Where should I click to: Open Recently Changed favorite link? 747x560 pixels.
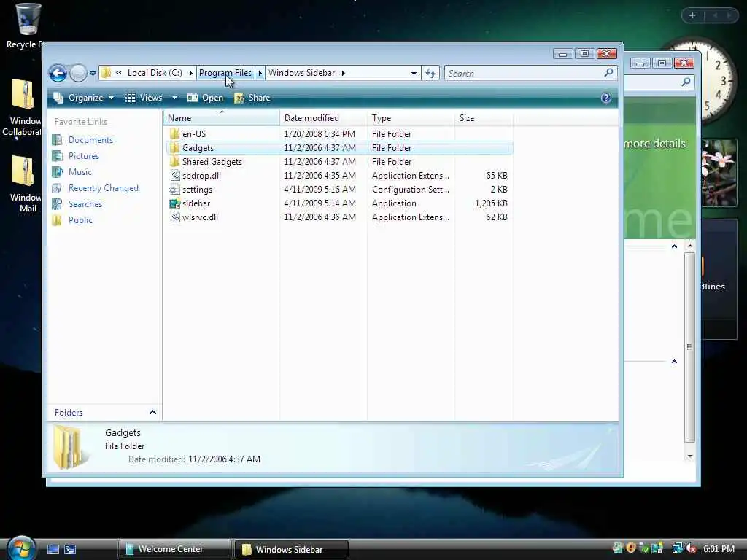point(104,188)
